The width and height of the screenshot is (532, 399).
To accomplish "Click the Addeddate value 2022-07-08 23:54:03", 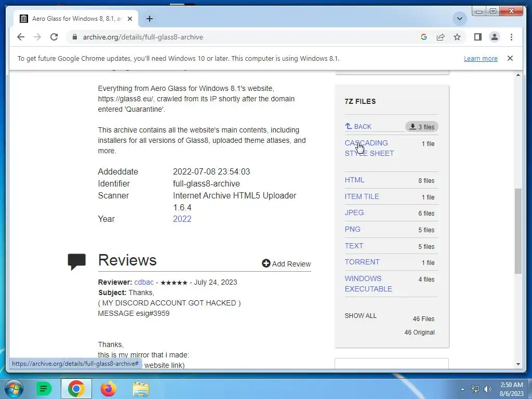I will pyautogui.click(x=211, y=171).
